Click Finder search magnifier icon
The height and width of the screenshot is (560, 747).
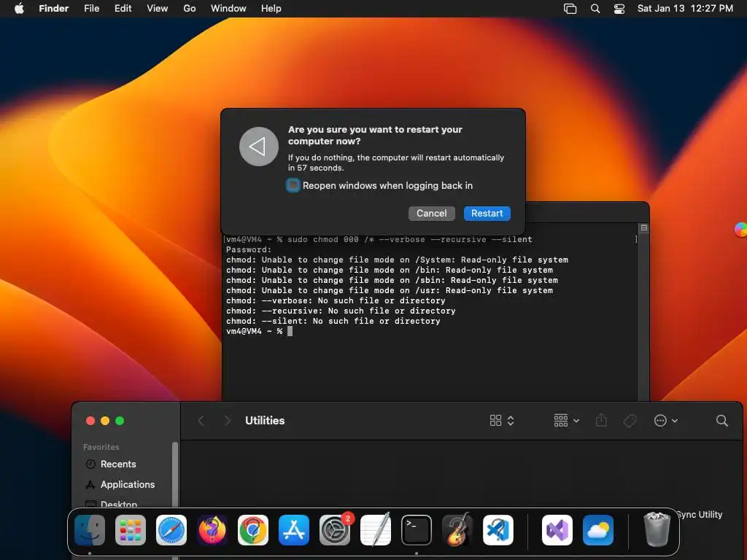click(721, 421)
